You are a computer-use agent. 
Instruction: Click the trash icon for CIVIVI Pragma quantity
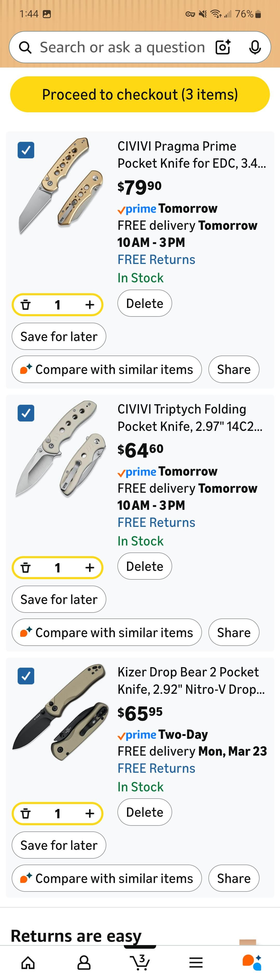coord(25,305)
